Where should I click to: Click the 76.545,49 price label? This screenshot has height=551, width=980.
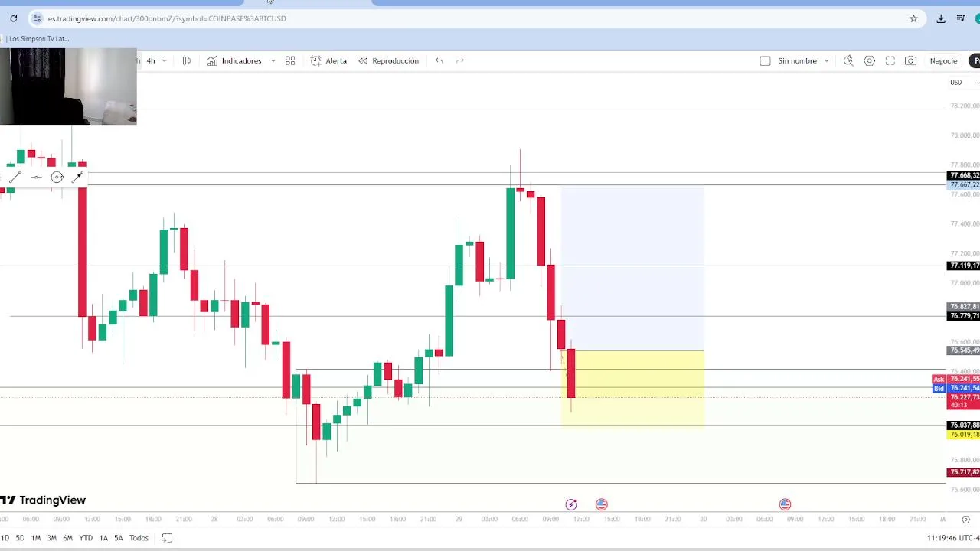tap(963, 350)
